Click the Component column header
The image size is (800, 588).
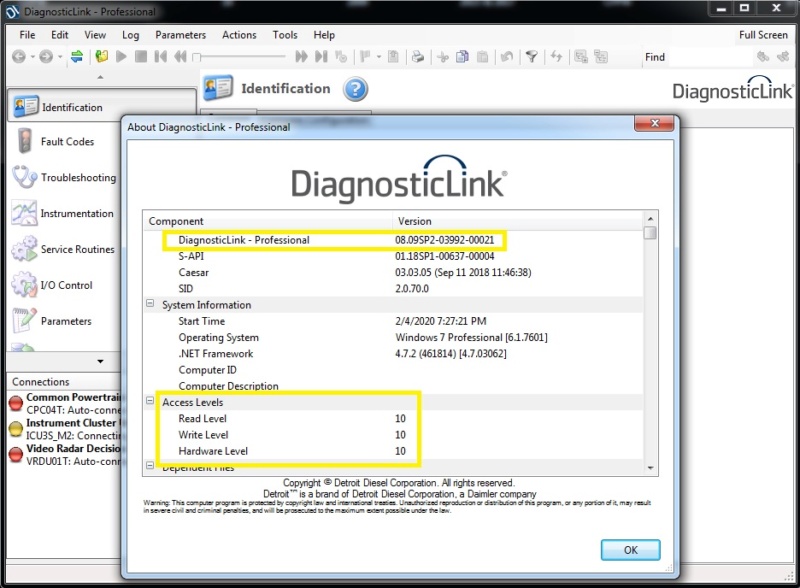coord(268,221)
